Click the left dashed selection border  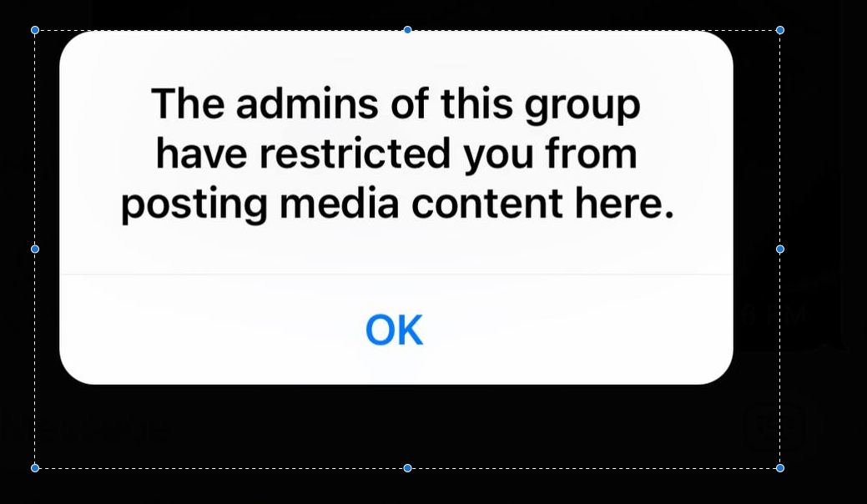[x=35, y=139]
